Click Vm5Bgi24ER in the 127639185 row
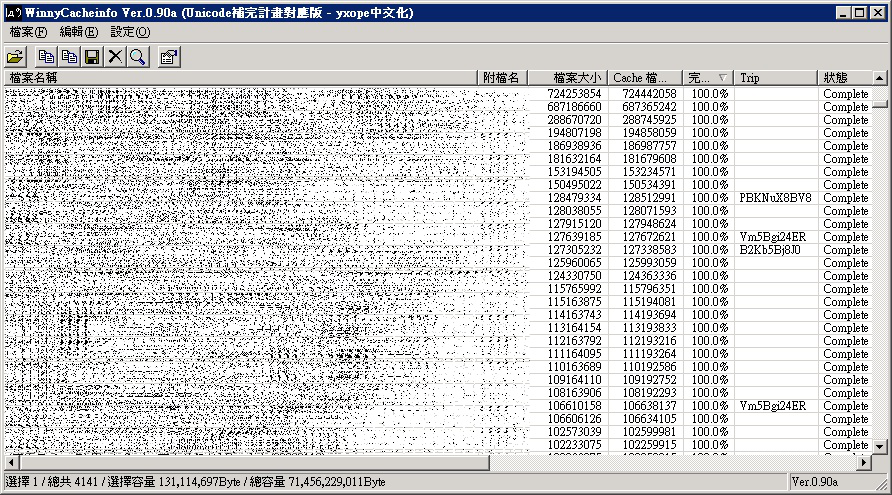This screenshot has width=892, height=495. point(773,237)
